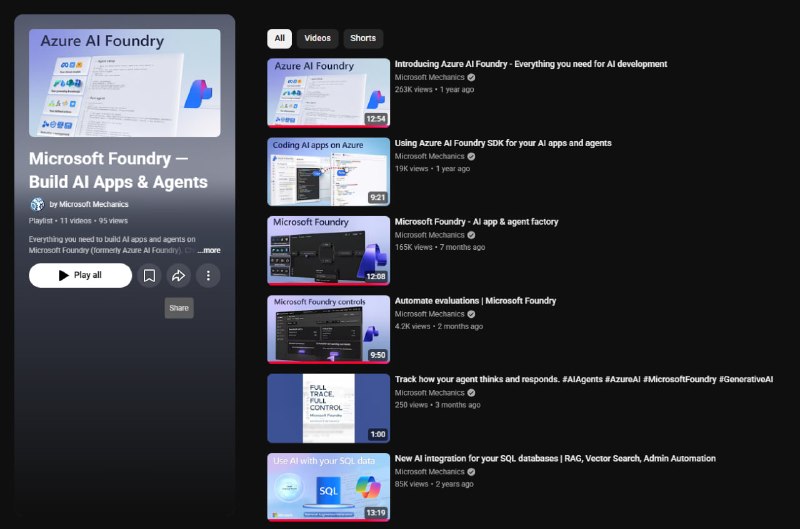Open title New AI integration for your SQL databases
This screenshot has height=529, width=800.
click(x=555, y=458)
